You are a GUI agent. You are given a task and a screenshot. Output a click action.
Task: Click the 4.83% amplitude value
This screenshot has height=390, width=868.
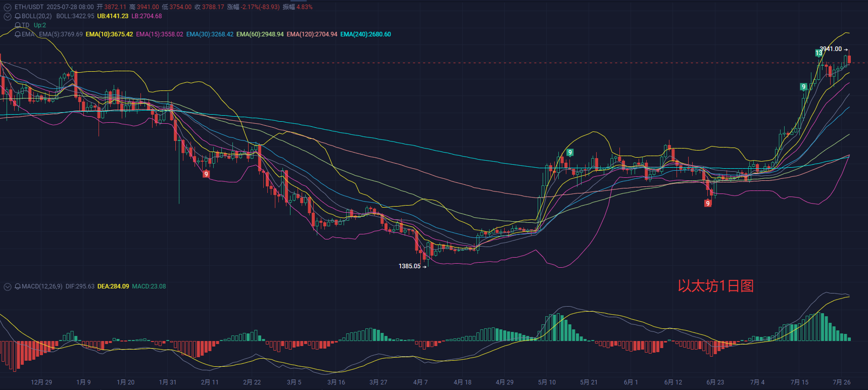(305, 7)
